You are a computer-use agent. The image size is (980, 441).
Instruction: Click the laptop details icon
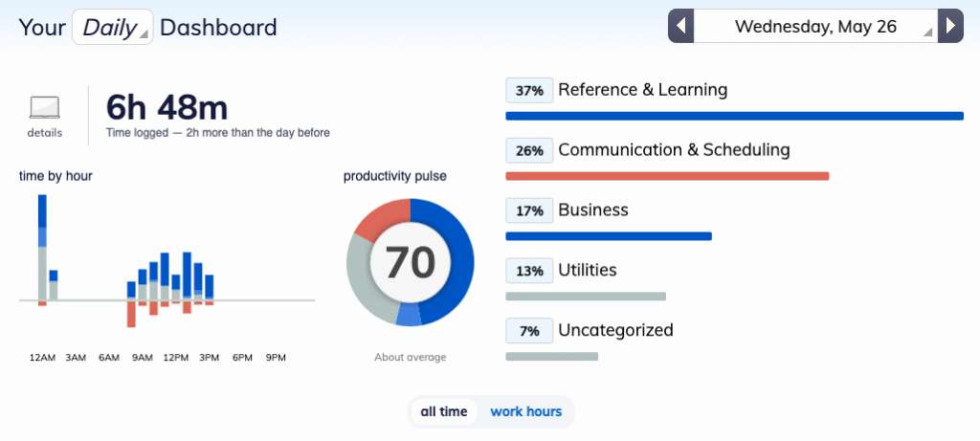[44, 107]
